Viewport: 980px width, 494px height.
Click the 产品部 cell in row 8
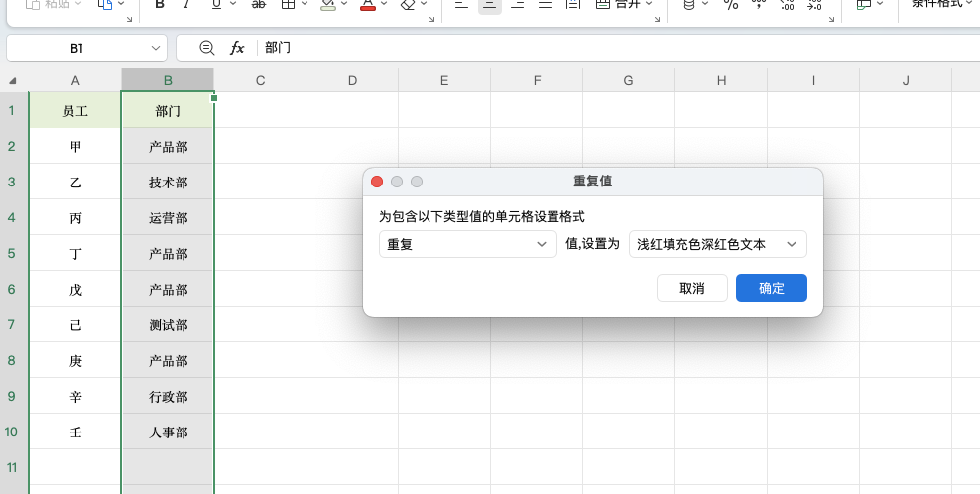tap(168, 361)
